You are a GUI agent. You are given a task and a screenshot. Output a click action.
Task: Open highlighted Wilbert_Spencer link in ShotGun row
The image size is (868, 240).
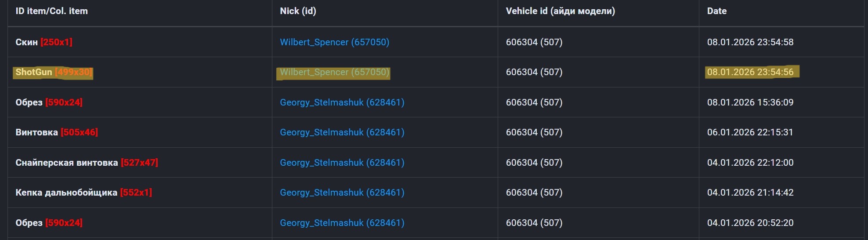click(334, 72)
